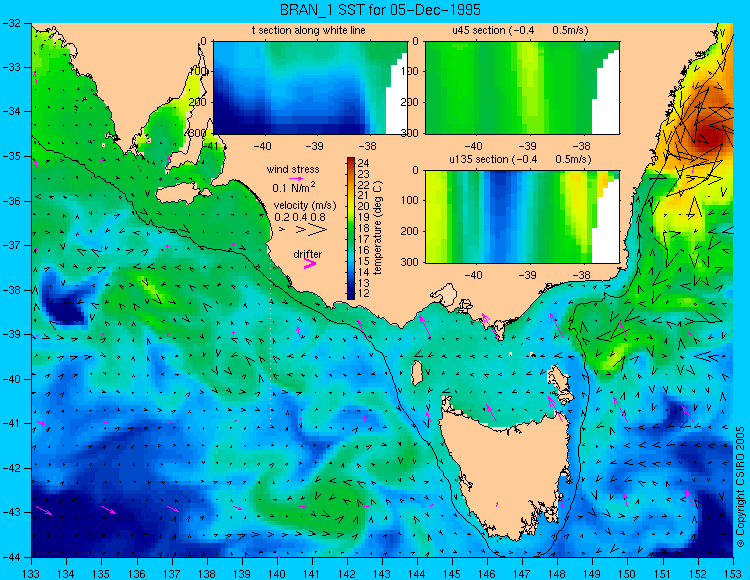Click the 'wind stress' legend label
Viewport: 750px width, 580px height.
(x=293, y=169)
